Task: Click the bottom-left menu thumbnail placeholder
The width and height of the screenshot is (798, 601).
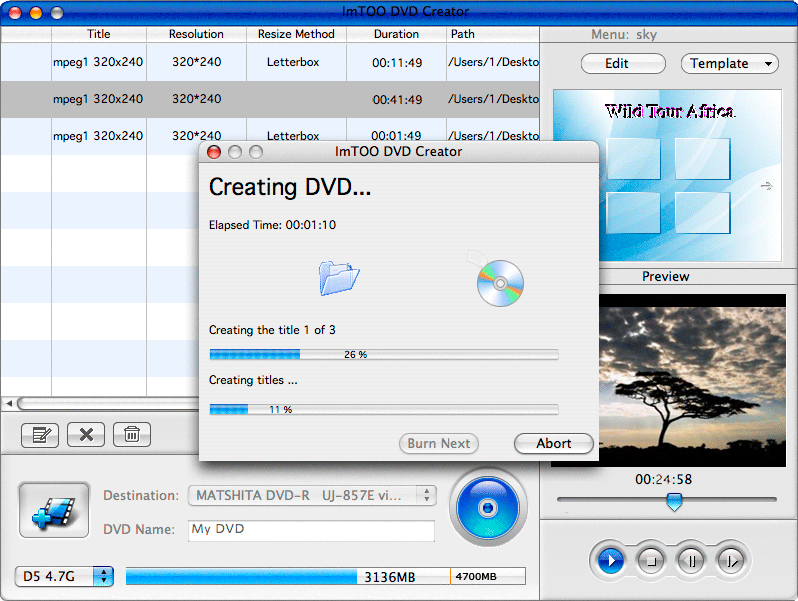Action: pos(633,213)
